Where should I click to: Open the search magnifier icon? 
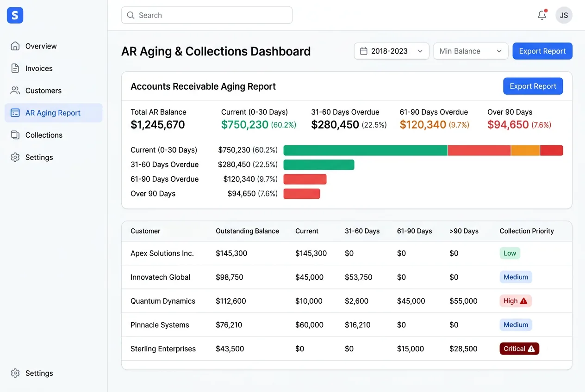pyautogui.click(x=131, y=15)
